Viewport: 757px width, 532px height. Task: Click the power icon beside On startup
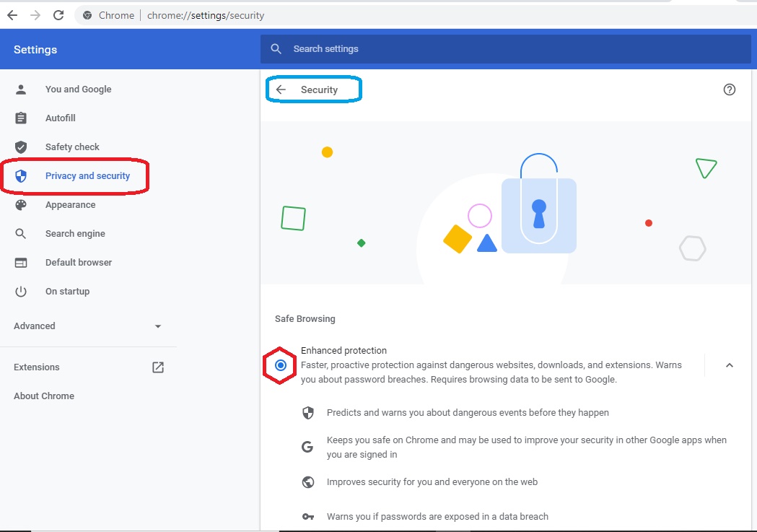click(21, 292)
